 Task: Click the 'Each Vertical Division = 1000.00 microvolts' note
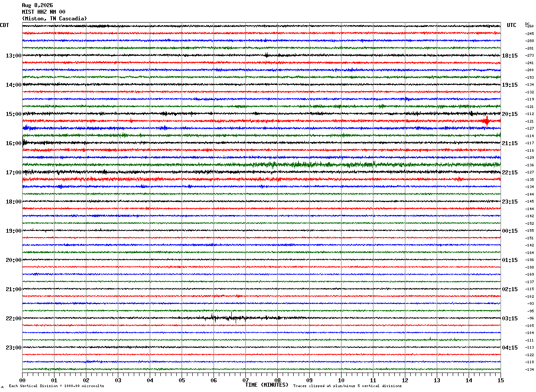pyautogui.click(x=57, y=386)
